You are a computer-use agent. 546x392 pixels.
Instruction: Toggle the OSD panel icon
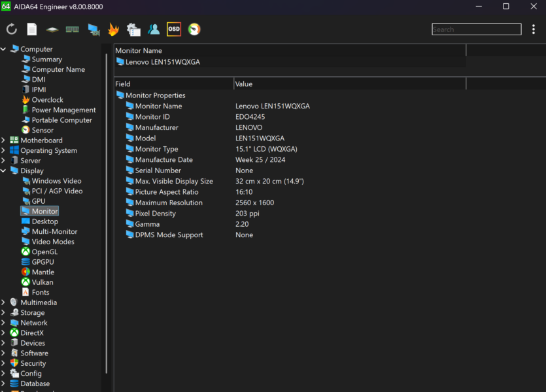pos(174,29)
